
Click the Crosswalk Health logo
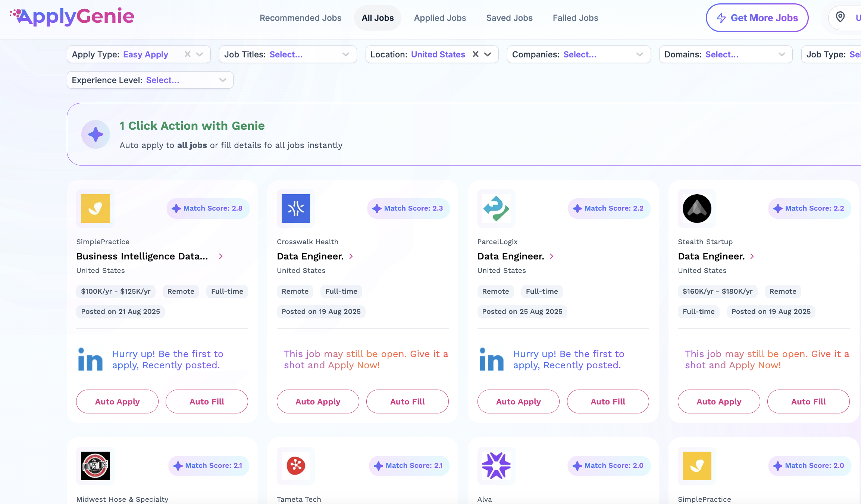click(296, 208)
